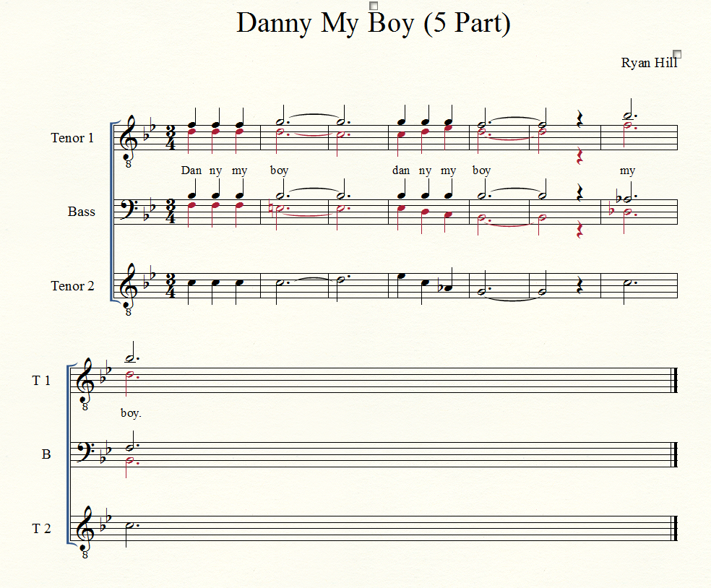Select the blue bracket joining the second system staves

72,454
